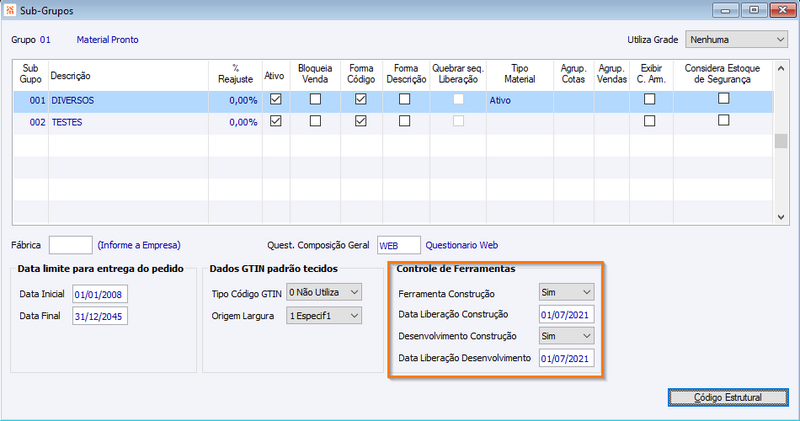Image resolution: width=800 pixels, height=421 pixels.
Task: Toggle Ativo checkbox for DIVERSOS row
Action: click(276, 99)
